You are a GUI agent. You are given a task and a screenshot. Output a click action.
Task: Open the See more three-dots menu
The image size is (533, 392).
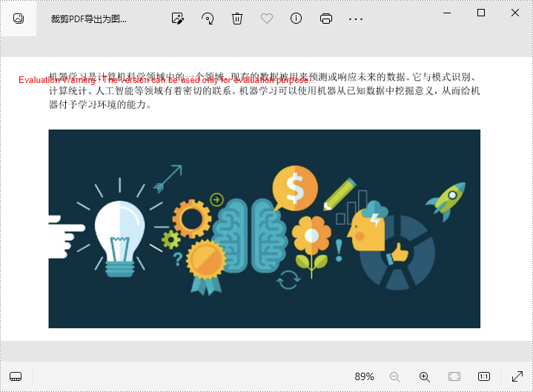point(356,19)
